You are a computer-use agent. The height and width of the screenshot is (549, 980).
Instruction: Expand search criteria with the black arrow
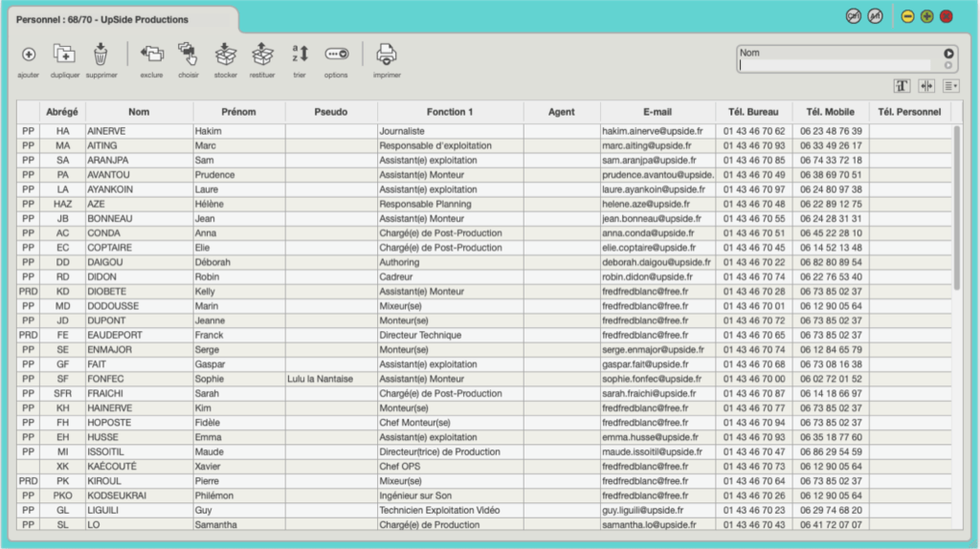pyautogui.click(x=948, y=54)
